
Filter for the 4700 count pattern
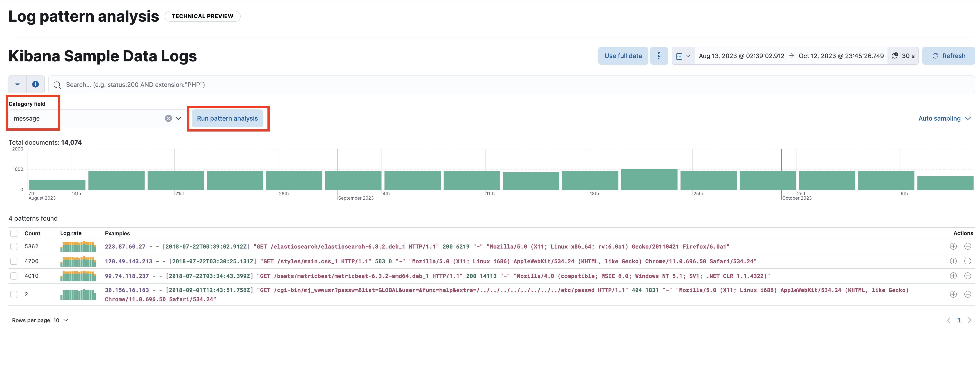[x=953, y=261]
